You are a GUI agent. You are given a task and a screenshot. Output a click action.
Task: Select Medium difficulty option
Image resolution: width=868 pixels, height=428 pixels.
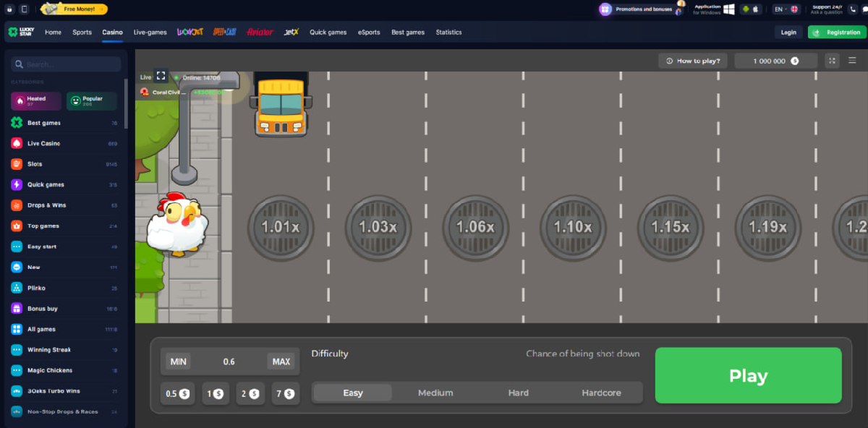coord(435,393)
